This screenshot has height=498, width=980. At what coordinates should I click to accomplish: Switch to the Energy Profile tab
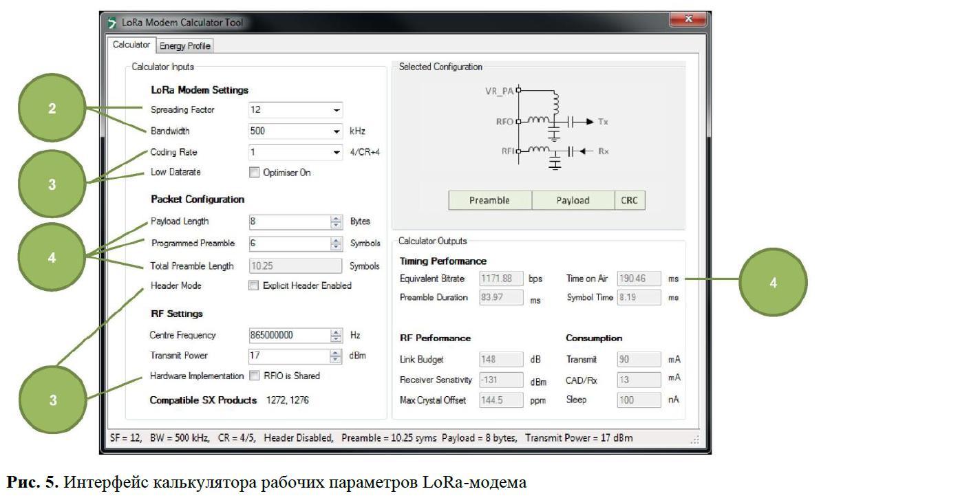(185, 46)
